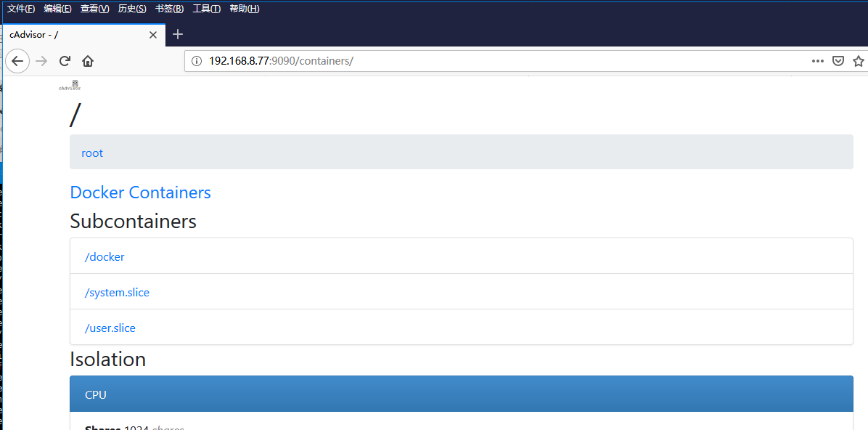This screenshot has height=430, width=868.
Task: Click the CPU panel header
Action: (461, 394)
